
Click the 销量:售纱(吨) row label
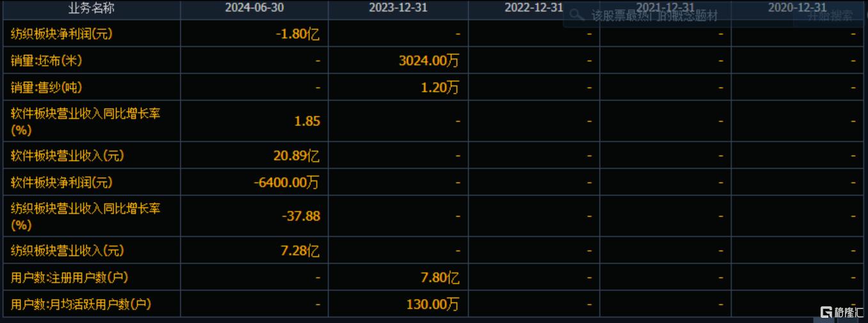point(46,88)
